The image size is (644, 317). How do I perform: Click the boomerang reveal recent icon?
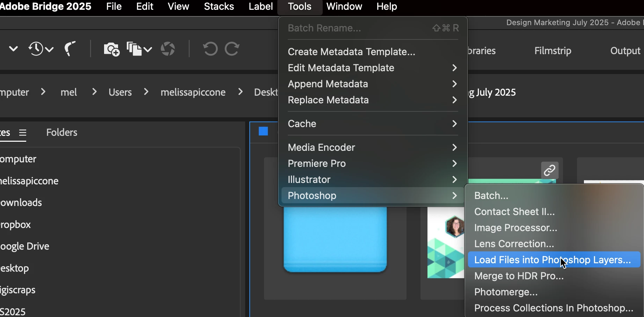(x=70, y=49)
